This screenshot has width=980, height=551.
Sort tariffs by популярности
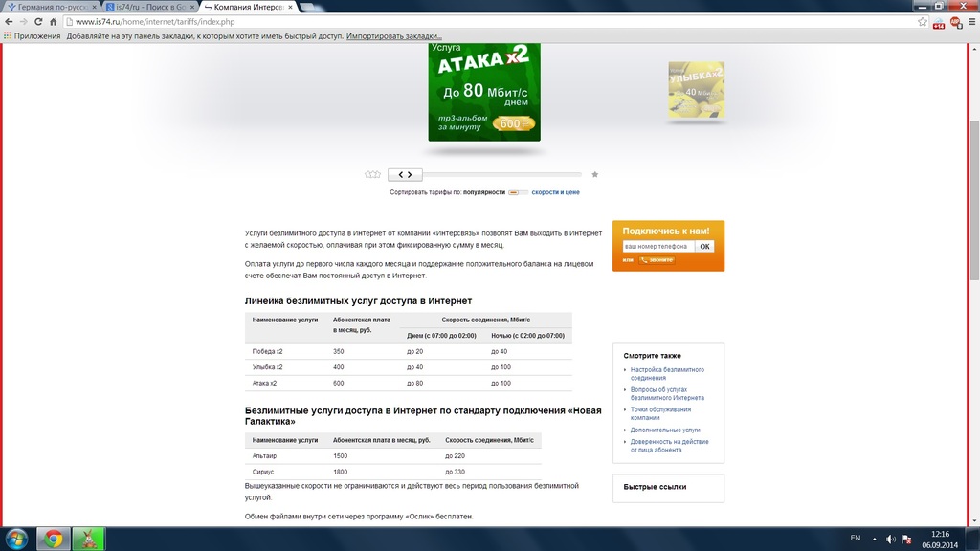(x=483, y=192)
